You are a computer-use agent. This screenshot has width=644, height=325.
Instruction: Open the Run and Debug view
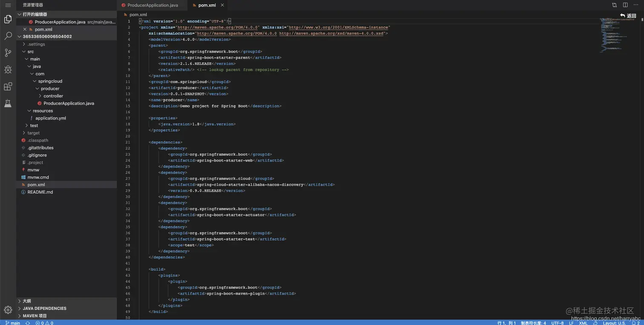pyautogui.click(x=8, y=70)
